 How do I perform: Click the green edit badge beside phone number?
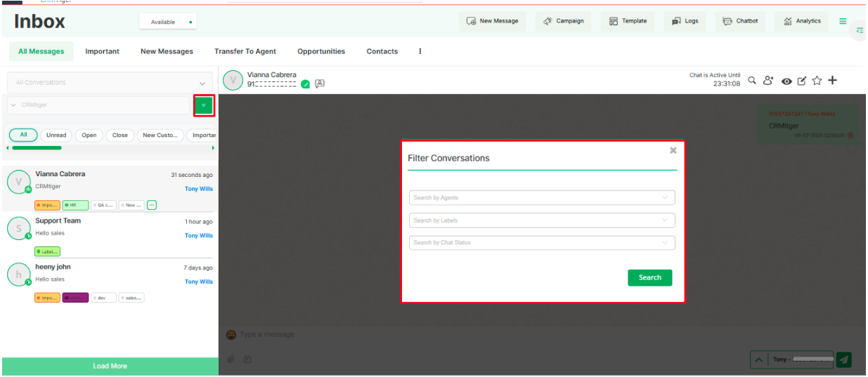[x=306, y=84]
